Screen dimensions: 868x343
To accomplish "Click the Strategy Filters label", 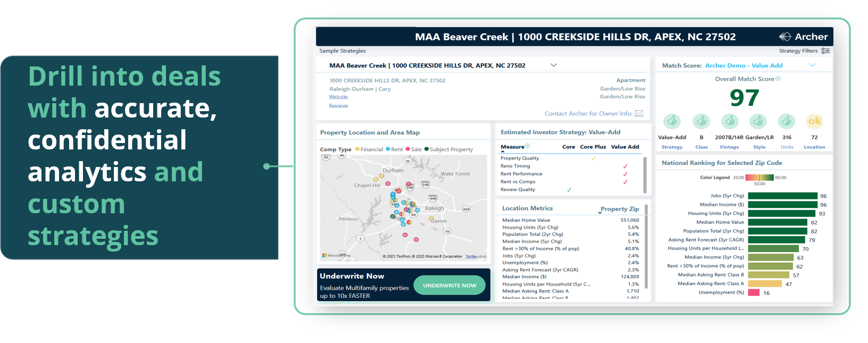I will [x=798, y=51].
